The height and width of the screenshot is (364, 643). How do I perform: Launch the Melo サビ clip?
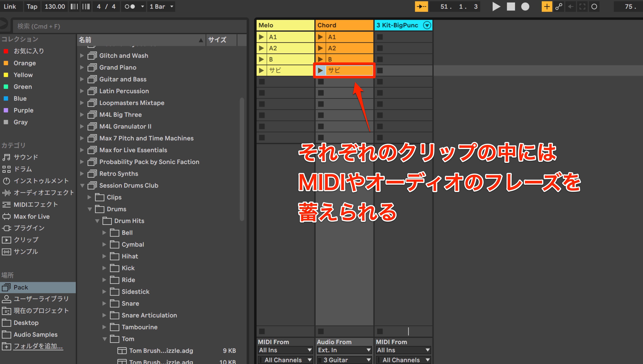point(262,71)
